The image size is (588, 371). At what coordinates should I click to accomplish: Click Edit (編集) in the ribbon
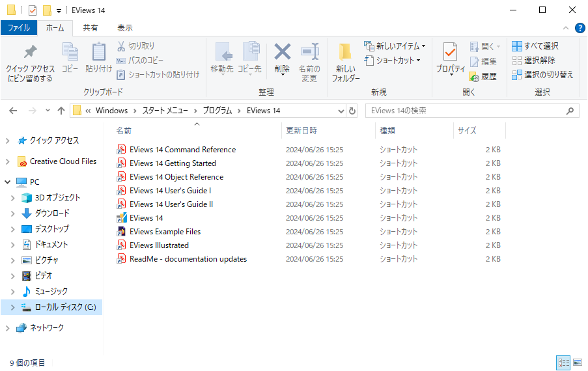coord(483,61)
